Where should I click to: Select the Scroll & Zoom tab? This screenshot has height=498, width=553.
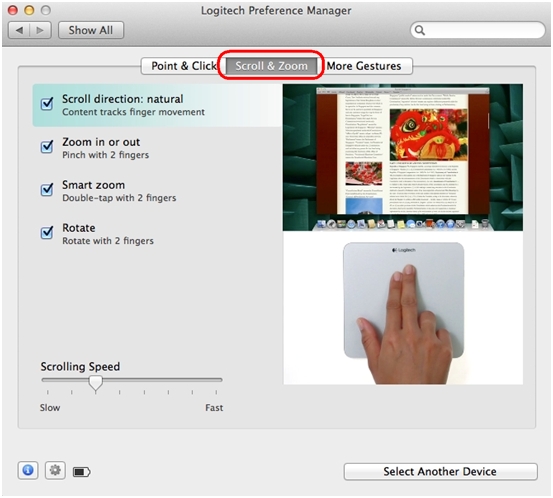point(271,66)
